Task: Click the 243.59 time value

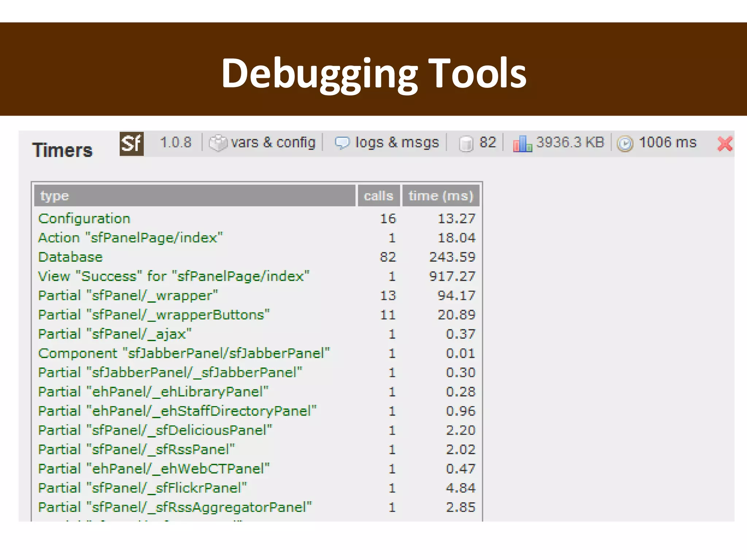Action: 452,257
